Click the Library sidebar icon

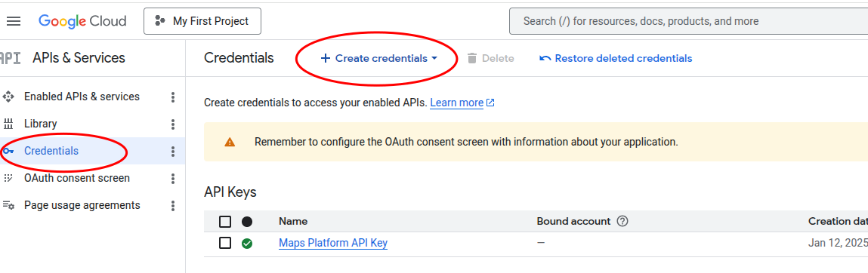pyautogui.click(x=8, y=124)
